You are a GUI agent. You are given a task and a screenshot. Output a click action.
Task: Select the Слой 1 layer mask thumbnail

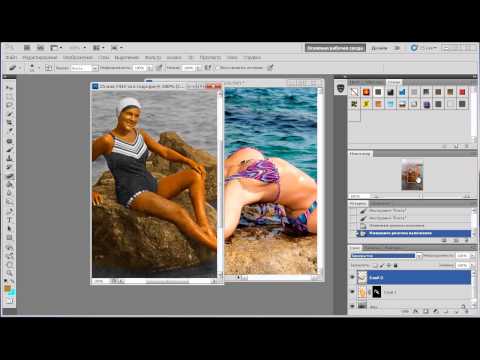pyautogui.click(x=377, y=292)
